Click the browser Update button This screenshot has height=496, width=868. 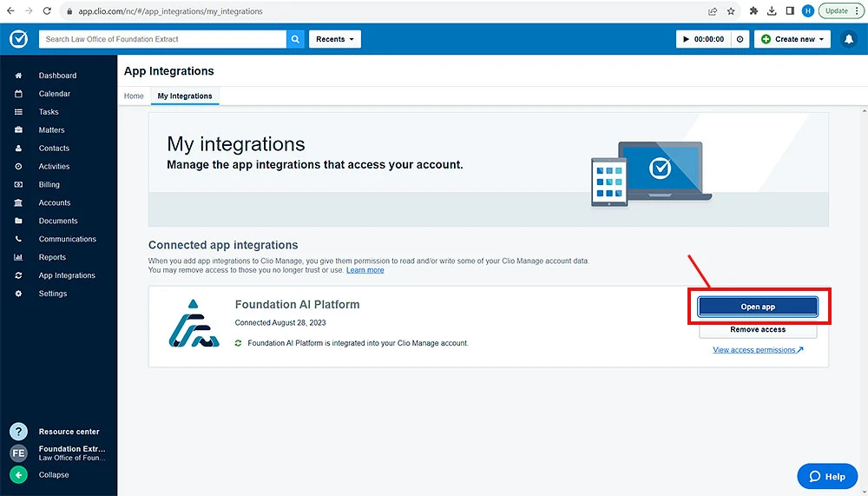point(841,11)
